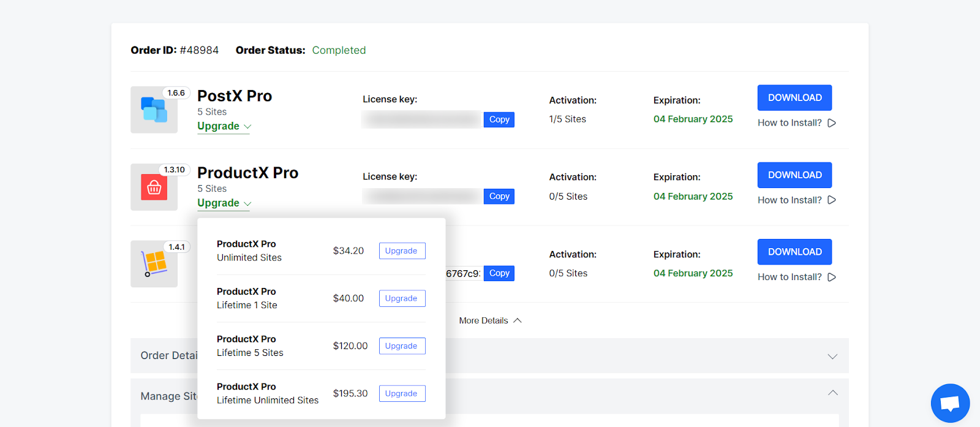Click PostX activation 1/5 Sites
This screenshot has width=980, height=427.
[x=568, y=119]
